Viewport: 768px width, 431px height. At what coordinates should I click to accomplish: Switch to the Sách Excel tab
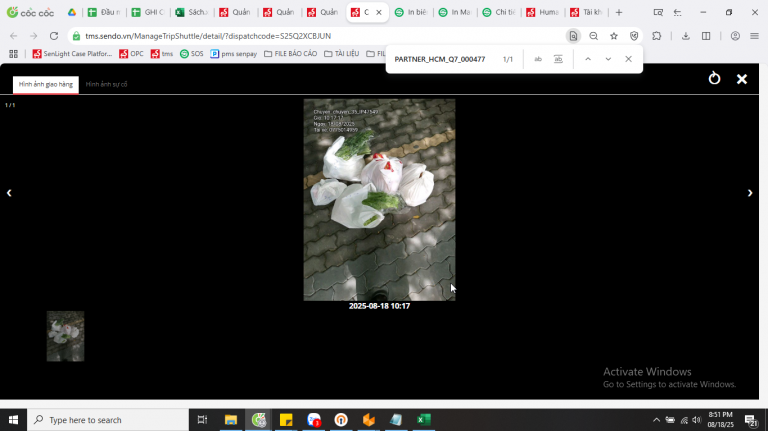(x=192, y=12)
